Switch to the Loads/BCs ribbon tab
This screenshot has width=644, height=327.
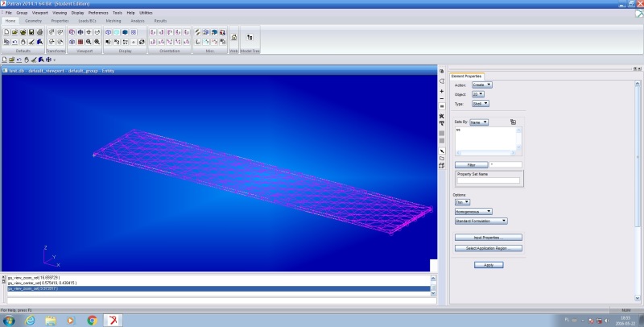click(x=87, y=21)
